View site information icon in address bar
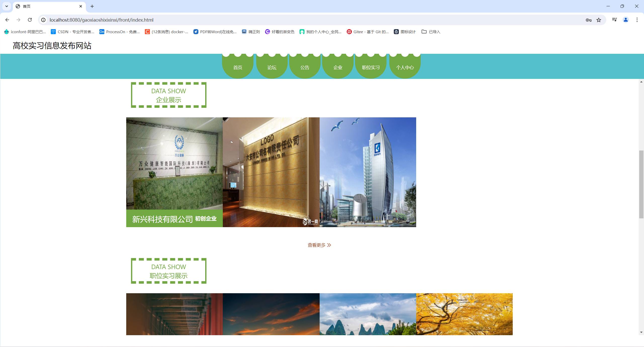Viewport: 644px width, 347px height. 44,20
